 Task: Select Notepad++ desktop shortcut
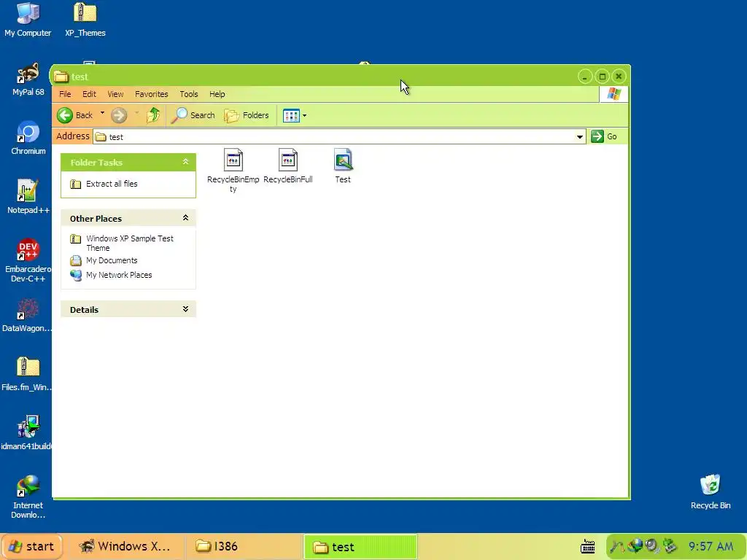coord(28,197)
